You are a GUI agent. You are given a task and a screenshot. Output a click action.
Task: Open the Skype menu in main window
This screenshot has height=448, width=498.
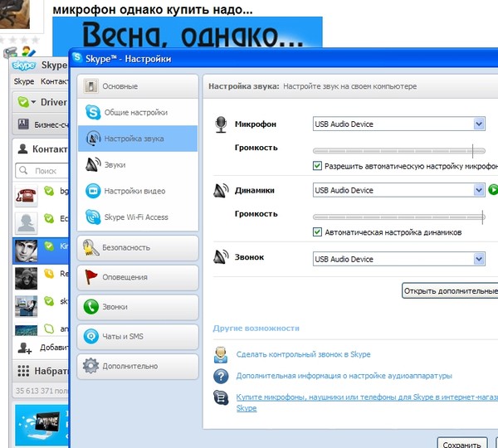pos(24,81)
